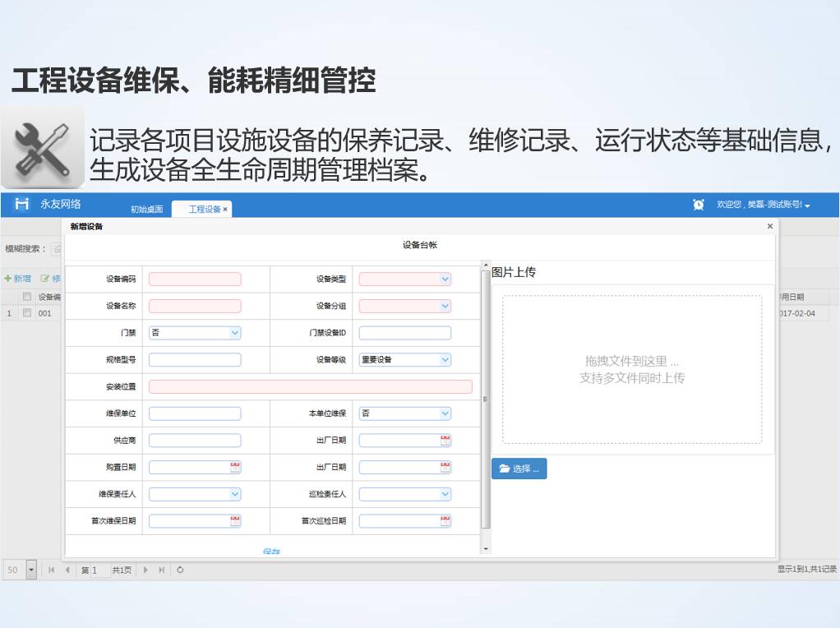Go to first page using pagination icon
The image size is (840, 628).
click(x=53, y=570)
